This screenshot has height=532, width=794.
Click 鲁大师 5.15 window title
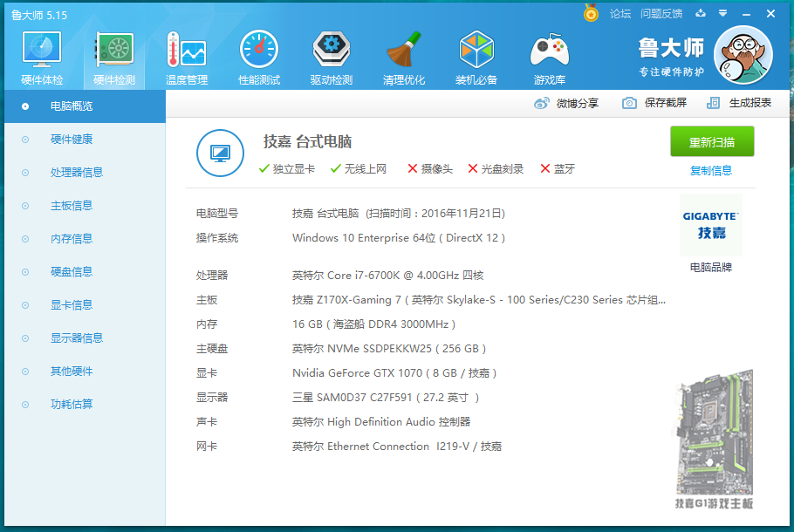coord(39,15)
